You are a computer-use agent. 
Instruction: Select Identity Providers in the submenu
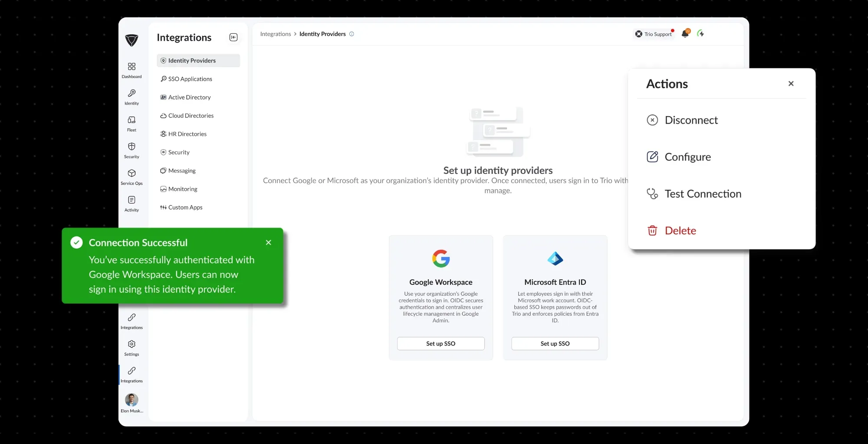click(x=198, y=60)
